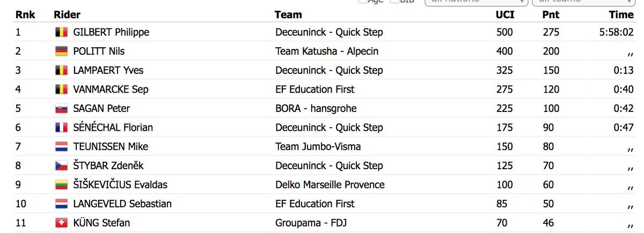Open rider LANGEVELD Sebastian's profile
This screenshot has width=644, height=233.
click(122, 204)
